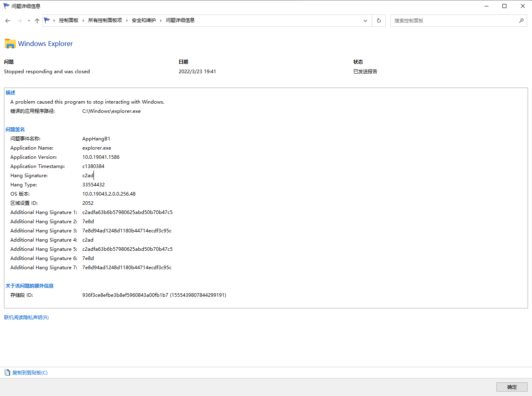Click the magnifier search icon
532x396 pixels.
pos(521,21)
